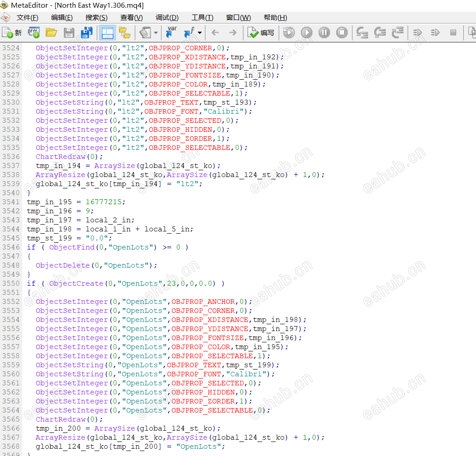Click the Step Into icon
Viewport: 476px width, 456px height.
pos(362,33)
